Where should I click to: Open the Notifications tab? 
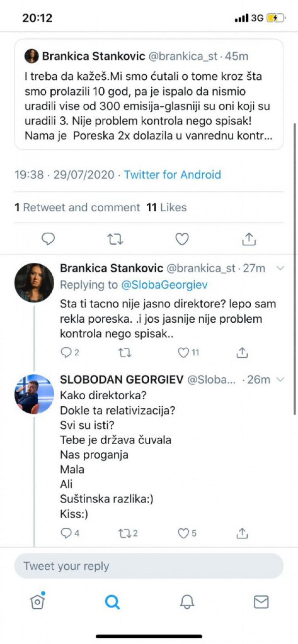click(x=187, y=602)
